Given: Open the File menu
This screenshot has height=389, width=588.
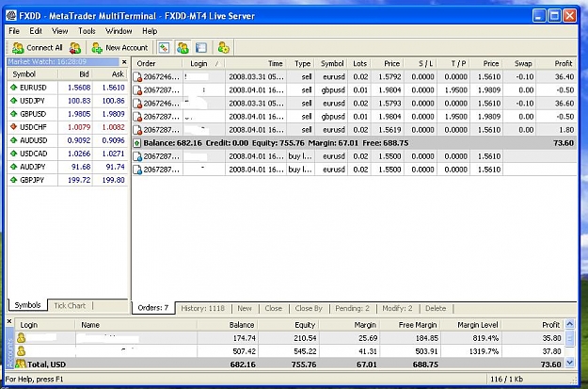Looking at the screenshot, I should [14, 31].
